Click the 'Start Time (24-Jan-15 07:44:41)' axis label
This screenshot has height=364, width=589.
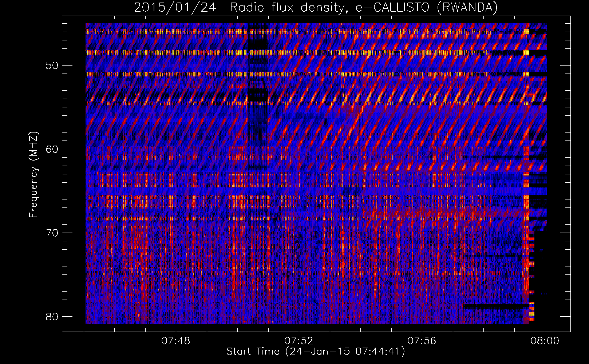[x=316, y=352]
